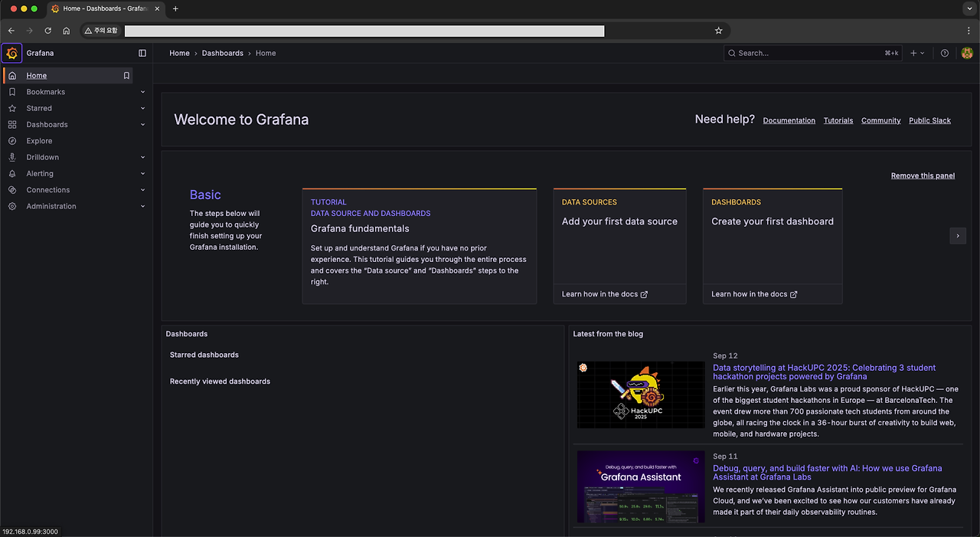Expand the Administration section chevron
This screenshot has height=537, width=980.
click(x=143, y=206)
